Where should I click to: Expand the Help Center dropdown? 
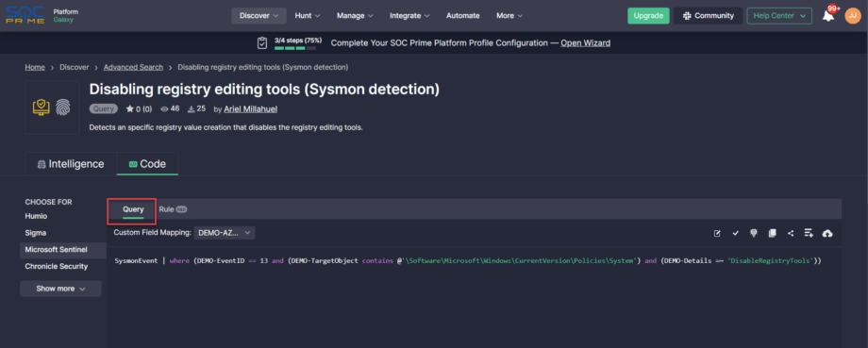[779, 15]
